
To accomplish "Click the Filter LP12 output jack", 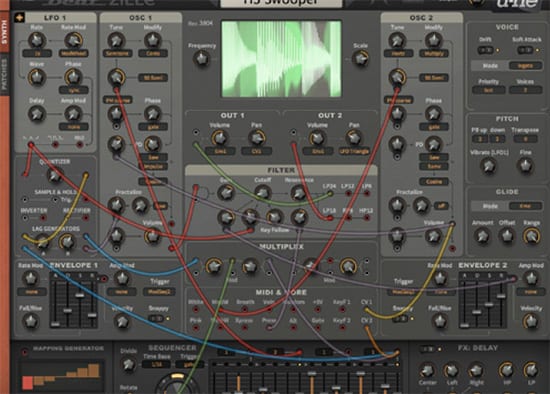I will tap(348, 193).
